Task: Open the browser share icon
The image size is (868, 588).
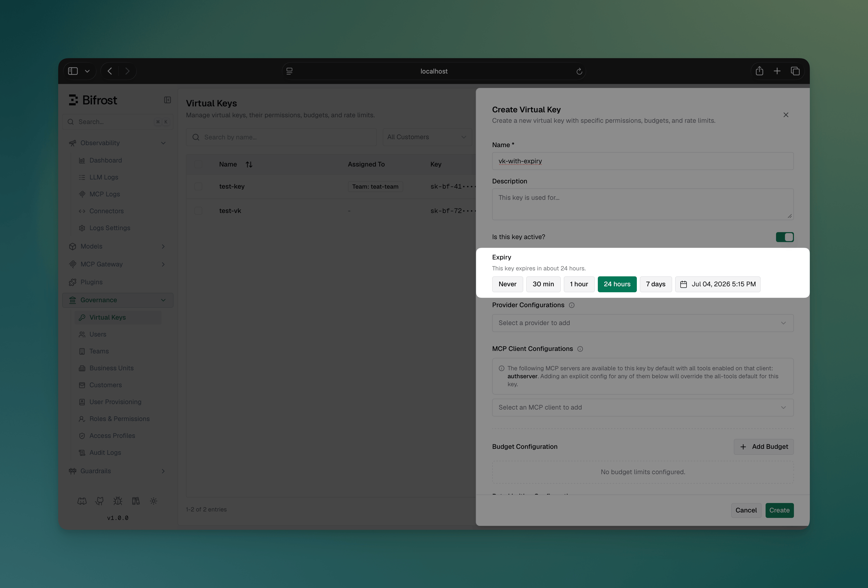Action: (759, 71)
